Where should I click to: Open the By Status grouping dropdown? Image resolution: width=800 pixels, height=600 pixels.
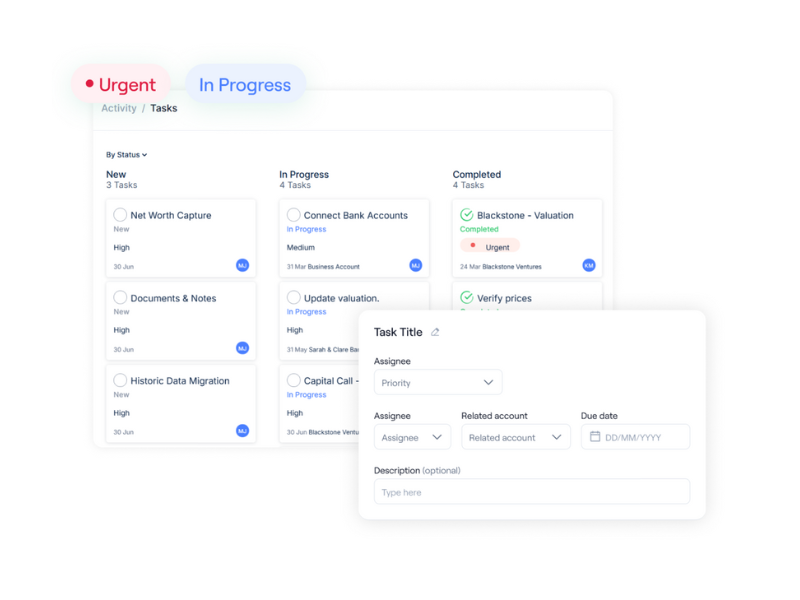tap(127, 155)
